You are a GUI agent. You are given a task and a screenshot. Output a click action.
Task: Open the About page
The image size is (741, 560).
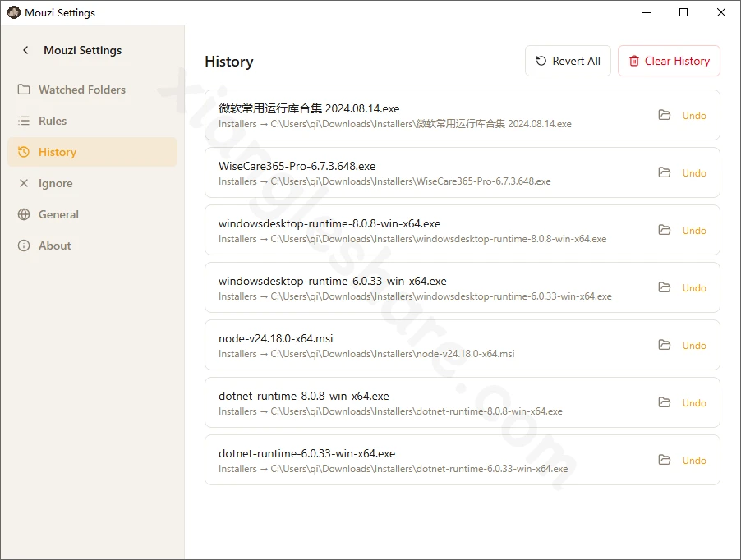pyautogui.click(x=93, y=246)
